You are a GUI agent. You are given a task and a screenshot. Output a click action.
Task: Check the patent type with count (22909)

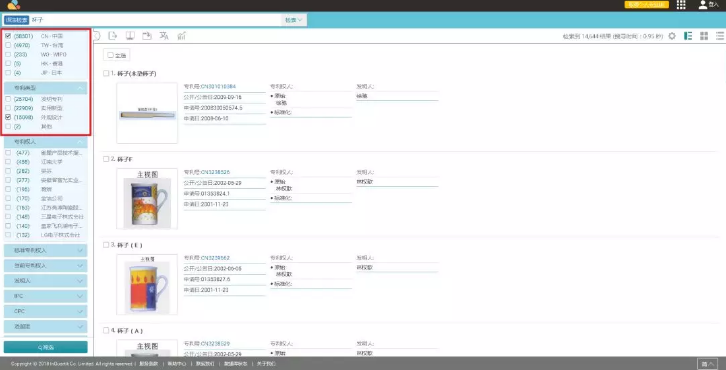point(8,108)
